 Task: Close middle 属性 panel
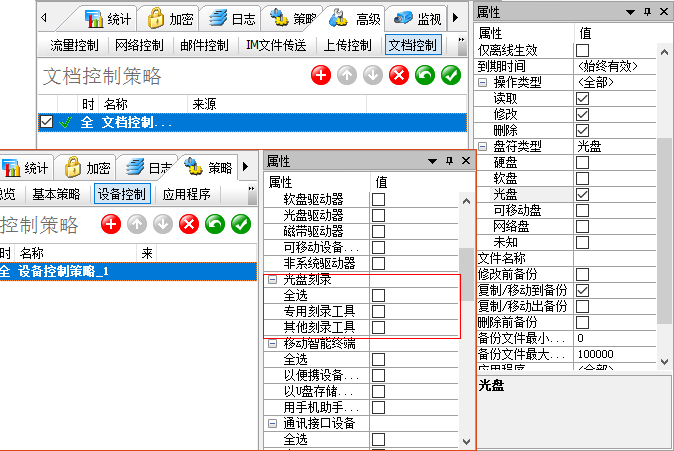(466, 161)
